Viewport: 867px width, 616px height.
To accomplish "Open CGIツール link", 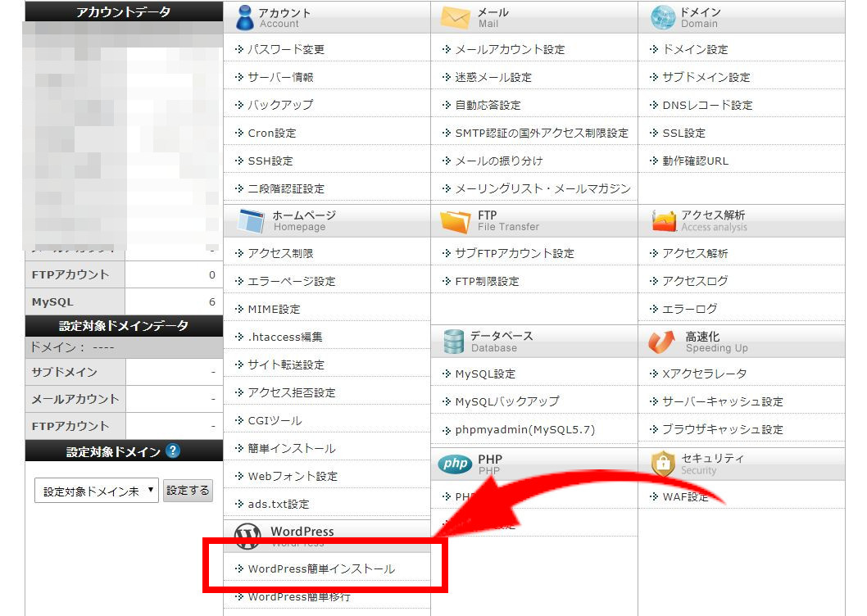I will tap(275, 420).
